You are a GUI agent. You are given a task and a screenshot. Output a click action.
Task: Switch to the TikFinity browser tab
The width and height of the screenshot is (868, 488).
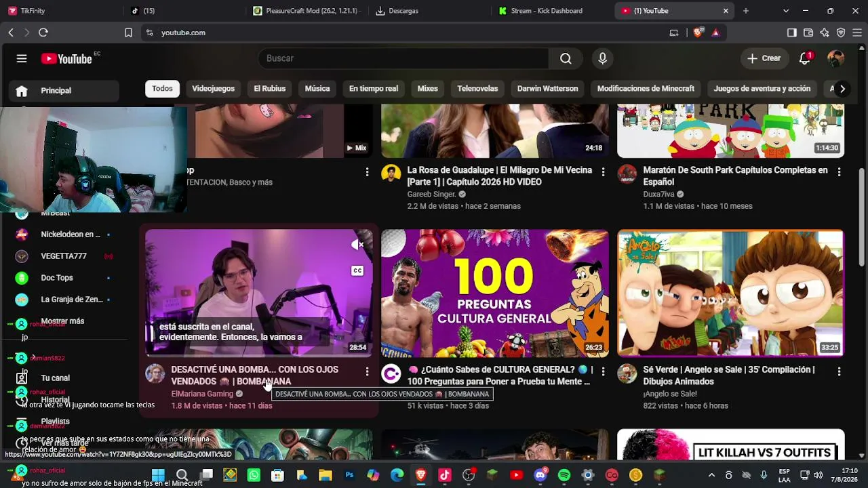coord(61,11)
